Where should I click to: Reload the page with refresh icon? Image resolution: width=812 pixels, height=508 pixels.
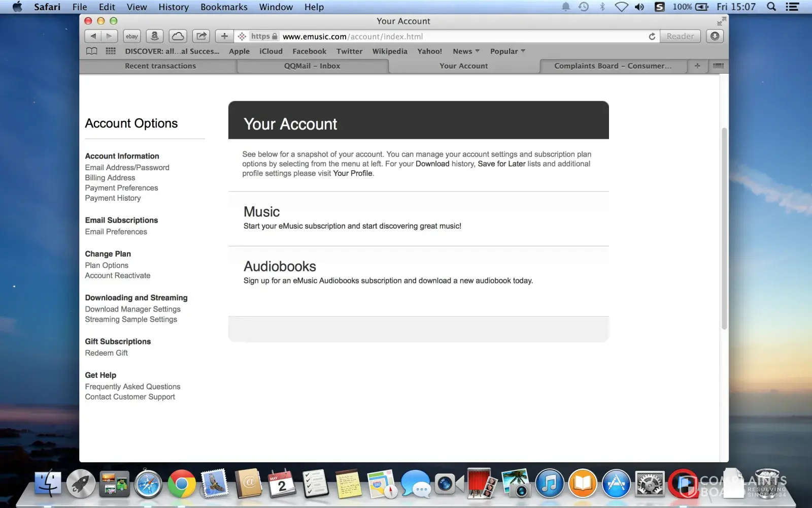tap(652, 37)
